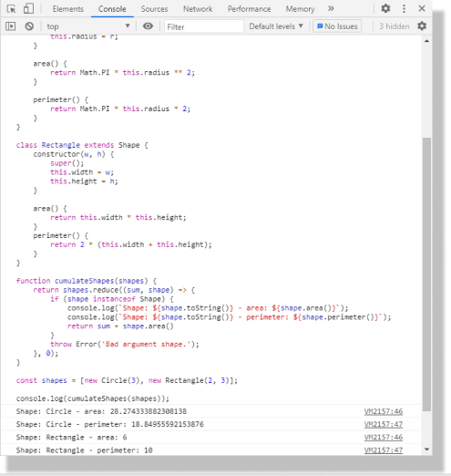Show the console sidebar icon
The width and height of the screenshot is (451, 476).
11,26
